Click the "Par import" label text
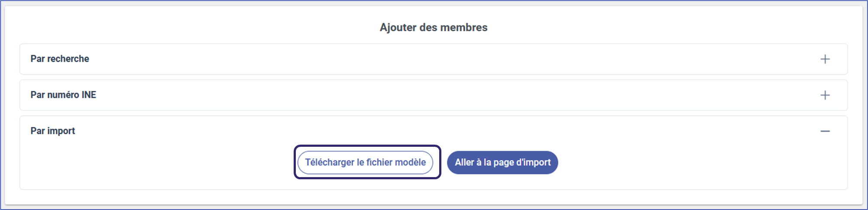Viewport: 868px width, 210px height. (53, 131)
